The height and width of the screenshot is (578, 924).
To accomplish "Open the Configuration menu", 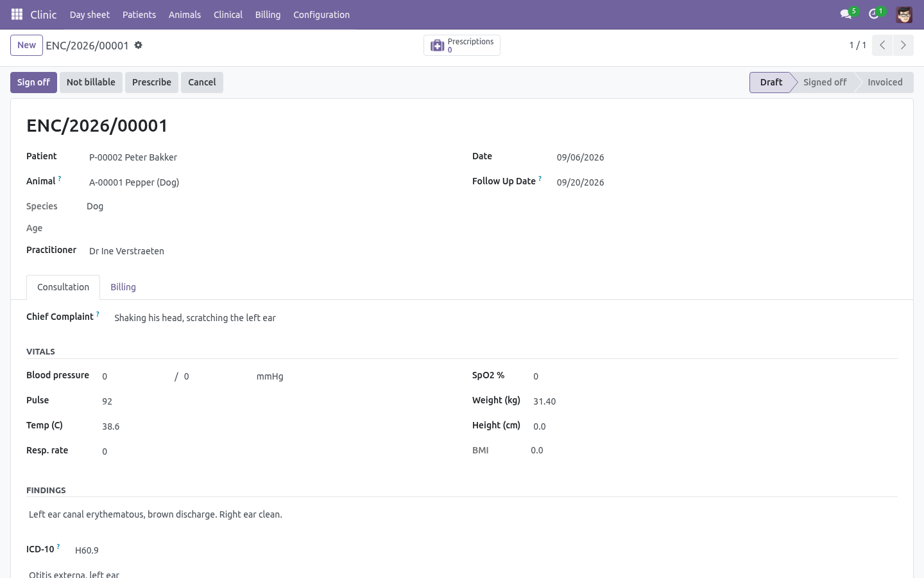I will pyautogui.click(x=321, y=15).
